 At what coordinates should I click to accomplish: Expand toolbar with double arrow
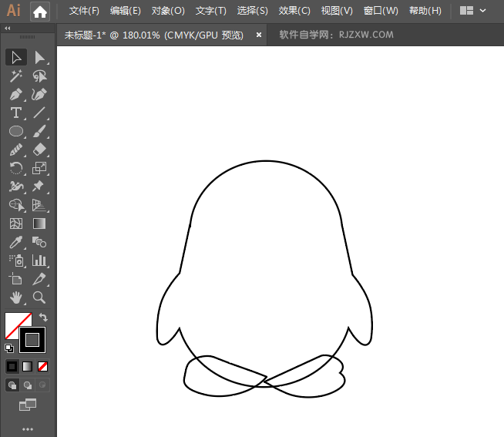coord(8,28)
